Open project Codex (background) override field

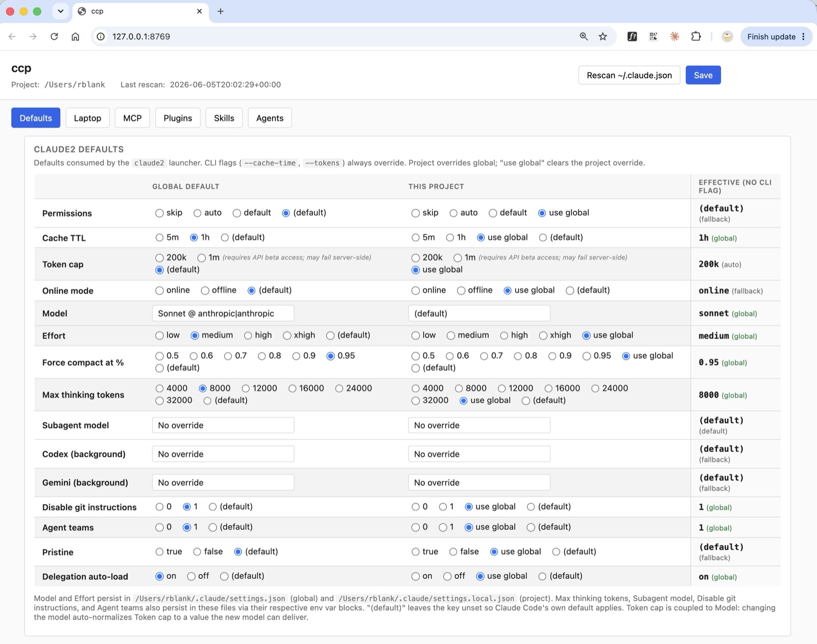(479, 454)
